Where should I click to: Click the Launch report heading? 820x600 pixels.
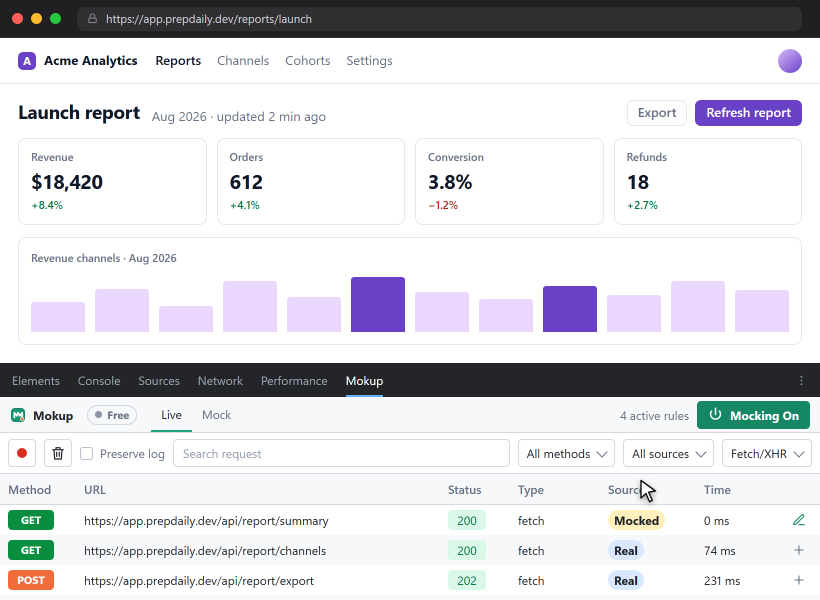[79, 113]
